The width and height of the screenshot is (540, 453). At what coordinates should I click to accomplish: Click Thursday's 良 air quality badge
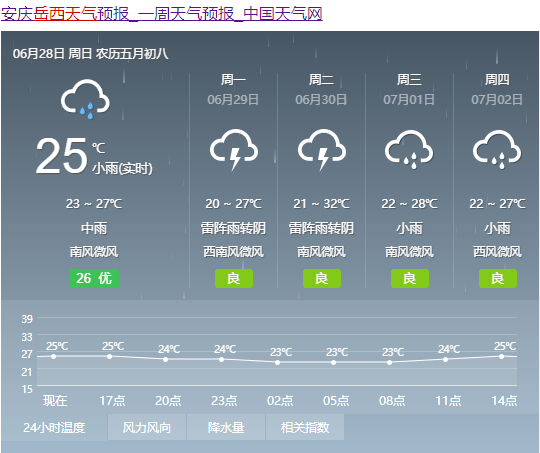click(x=498, y=278)
